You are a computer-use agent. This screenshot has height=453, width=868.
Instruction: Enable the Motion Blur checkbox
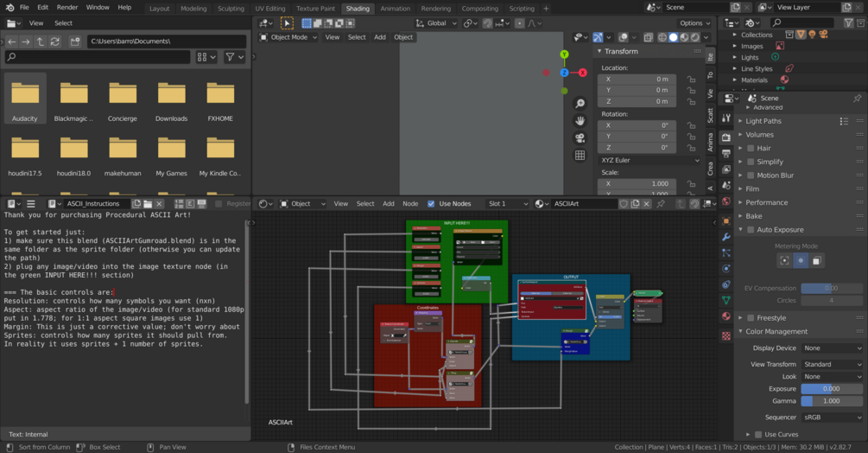pos(751,175)
